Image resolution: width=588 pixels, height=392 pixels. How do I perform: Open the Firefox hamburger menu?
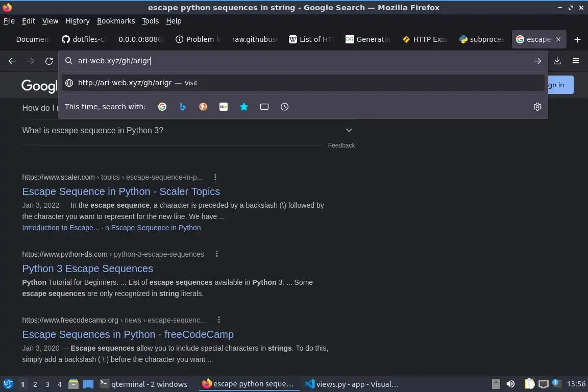click(x=576, y=61)
